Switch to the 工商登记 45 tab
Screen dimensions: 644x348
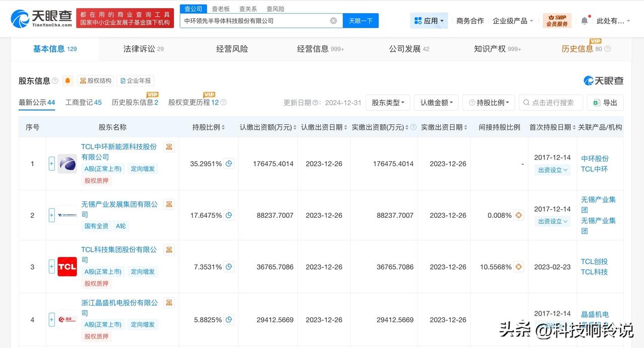click(x=84, y=103)
